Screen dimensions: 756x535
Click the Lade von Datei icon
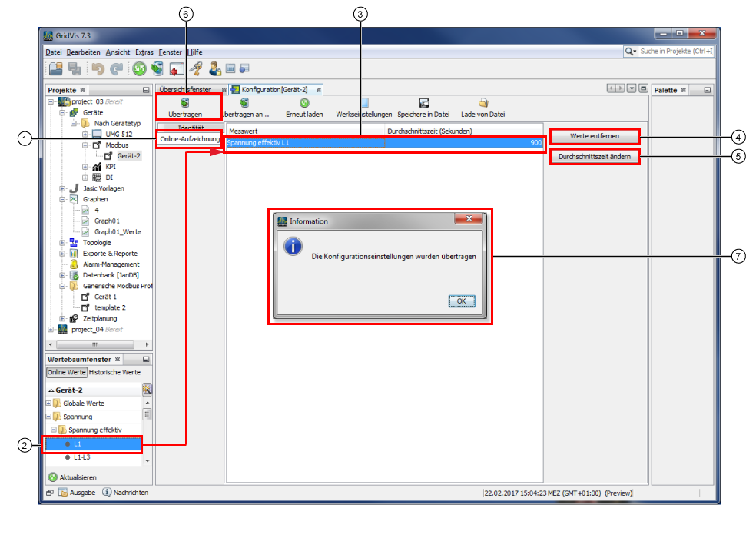point(482,102)
